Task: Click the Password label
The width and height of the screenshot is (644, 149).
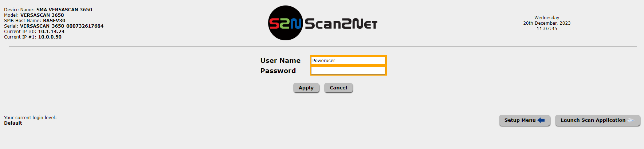Action: point(278,71)
